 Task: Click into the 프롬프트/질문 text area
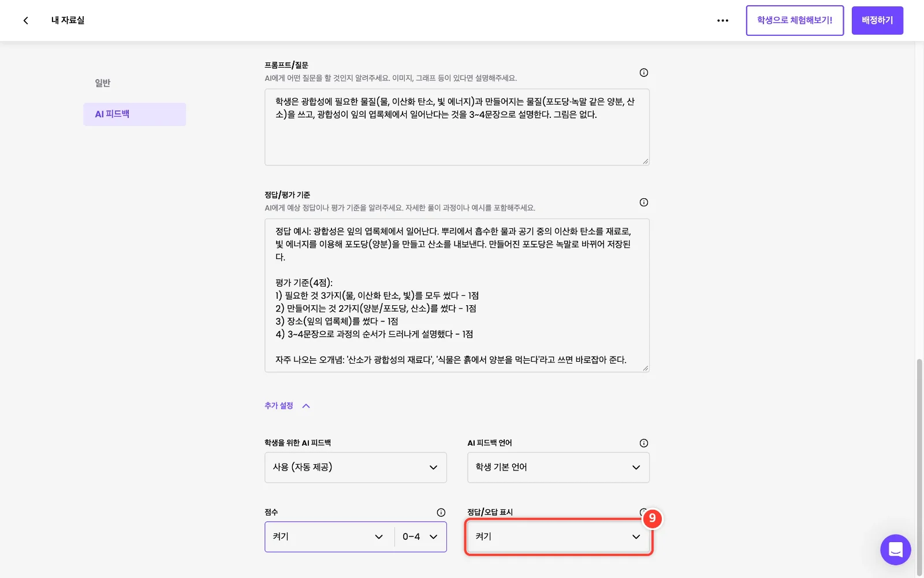coord(457,127)
